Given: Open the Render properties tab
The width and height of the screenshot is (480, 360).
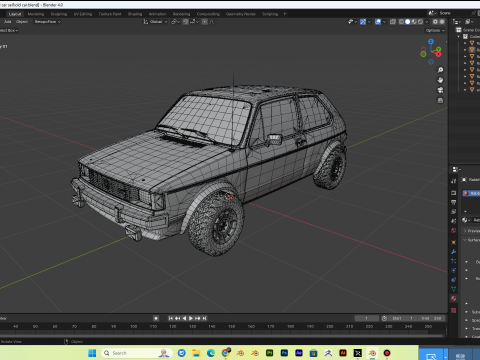Looking at the screenshot, I should click(453, 193).
